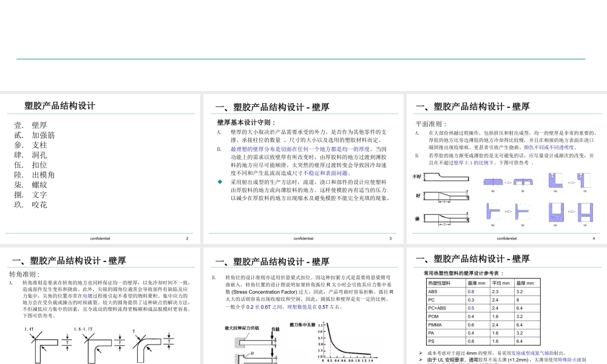Click the blue text 壁厚 3:1 的比例
The height and width of the screenshot is (364, 607).
[471, 163]
